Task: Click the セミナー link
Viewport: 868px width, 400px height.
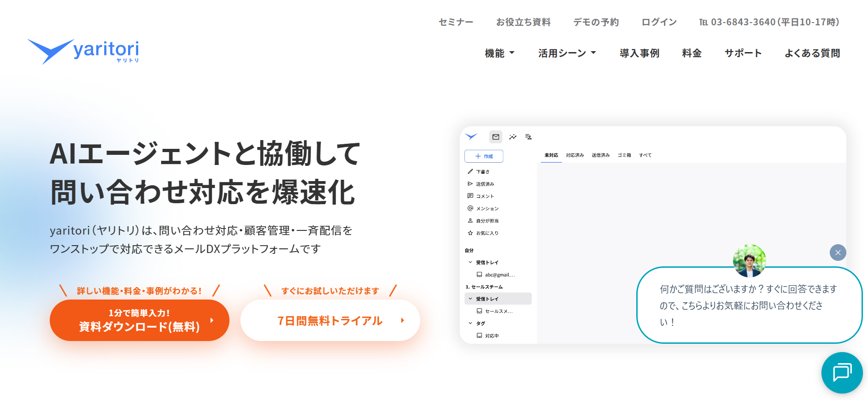Action: tap(456, 22)
